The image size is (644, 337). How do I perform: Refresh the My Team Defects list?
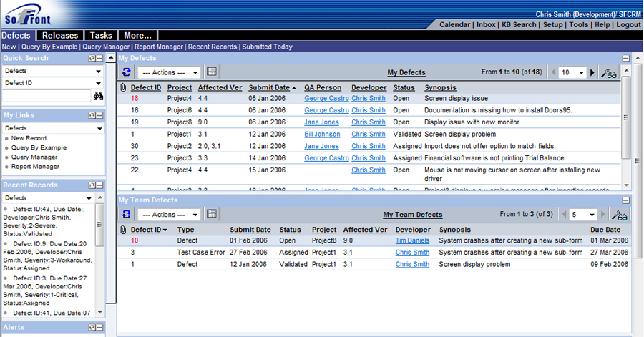(126, 214)
